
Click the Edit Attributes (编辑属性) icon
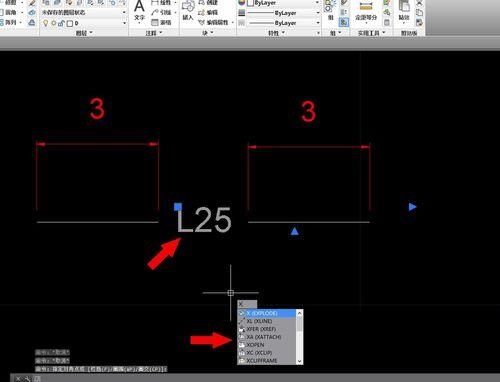coord(201,22)
